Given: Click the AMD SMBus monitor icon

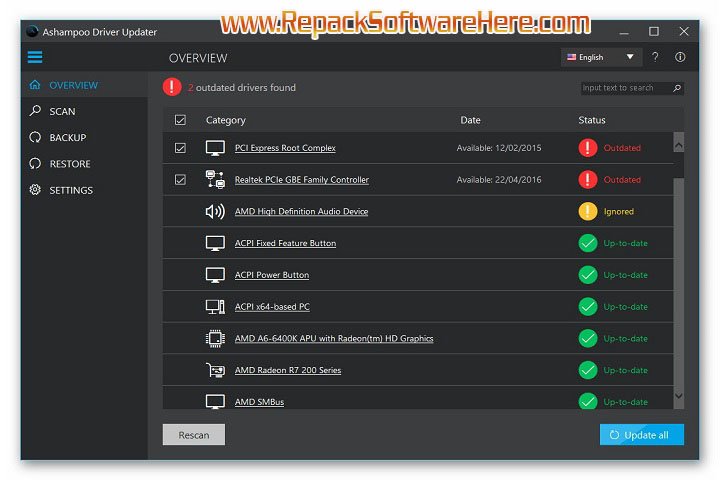Looking at the screenshot, I should [x=215, y=401].
